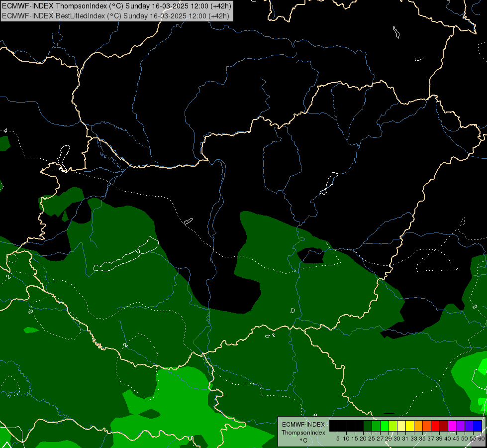Click the medium green 25–27 legend swatch
The width and height of the screenshot is (487, 448).
click(376, 426)
